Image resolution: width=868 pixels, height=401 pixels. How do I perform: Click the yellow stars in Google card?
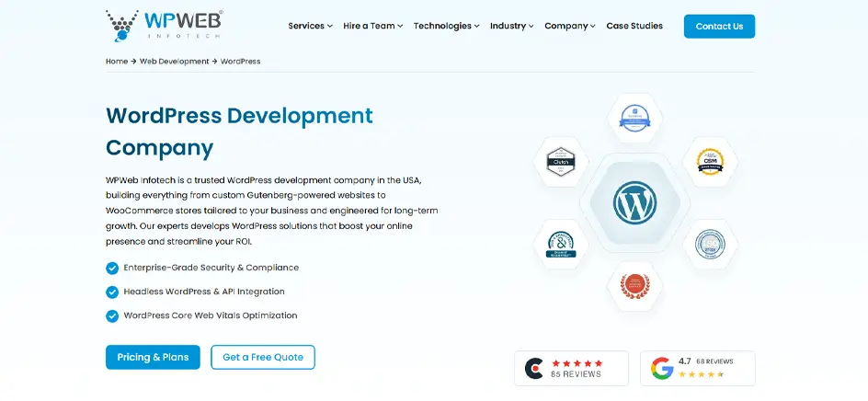(701, 374)
